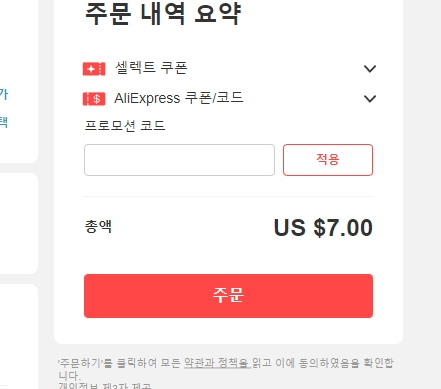The width and height of the screenshot is (441, 389).
Task: Click the 주문 내역 요약 heading
Action: pos(163,14)
